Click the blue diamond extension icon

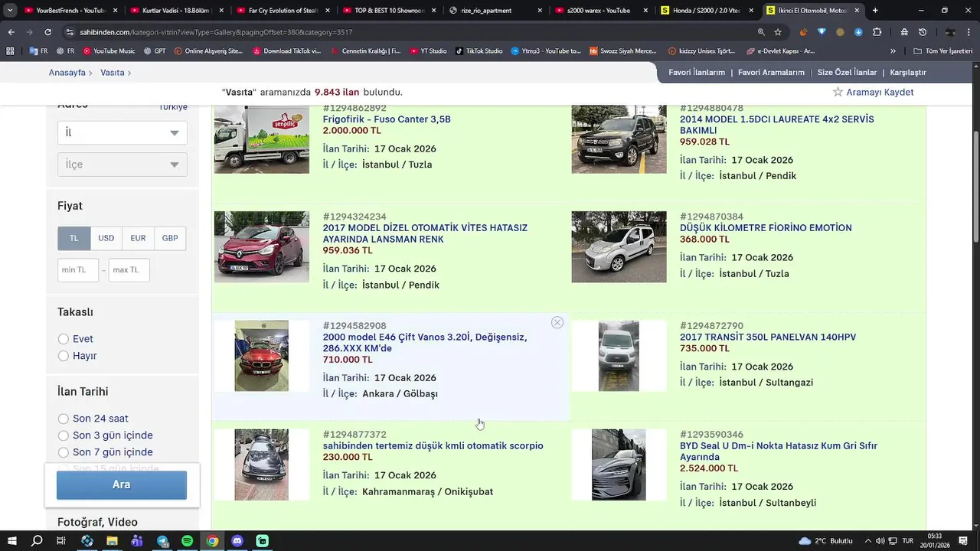pos(822,32)
